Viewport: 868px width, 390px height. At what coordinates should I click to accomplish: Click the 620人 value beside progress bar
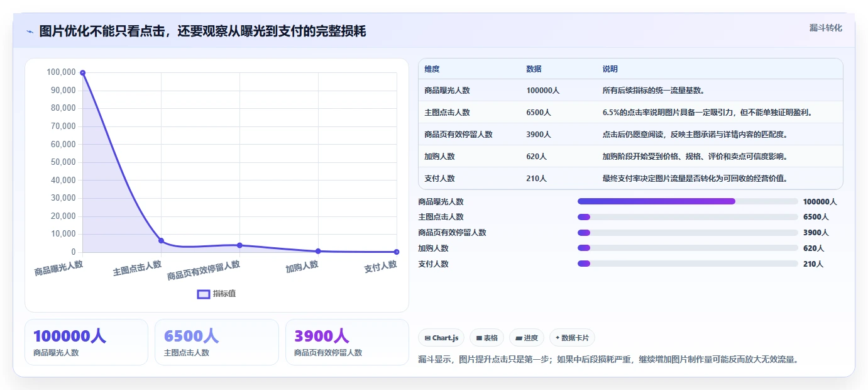click(x=813, y=248)
